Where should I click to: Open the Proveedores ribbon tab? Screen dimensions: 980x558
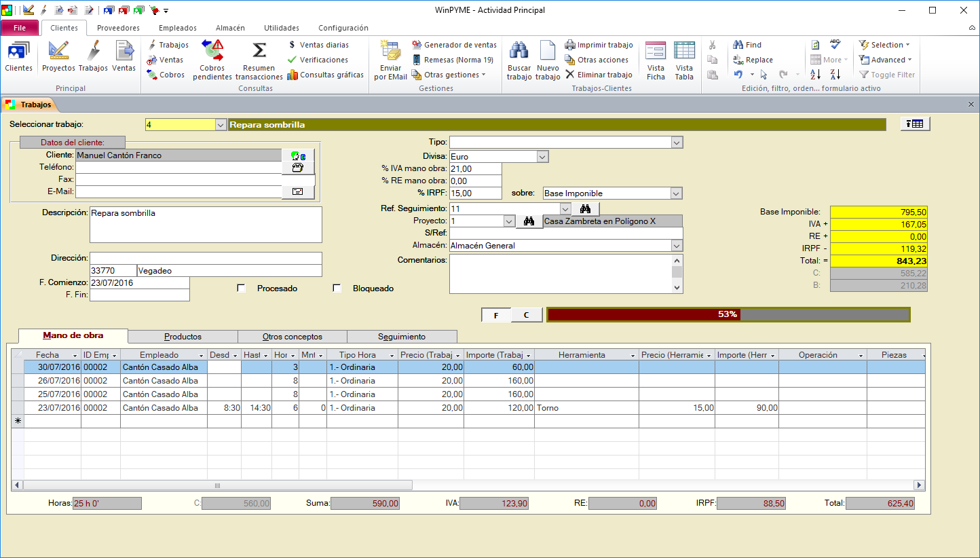[118, 28]
